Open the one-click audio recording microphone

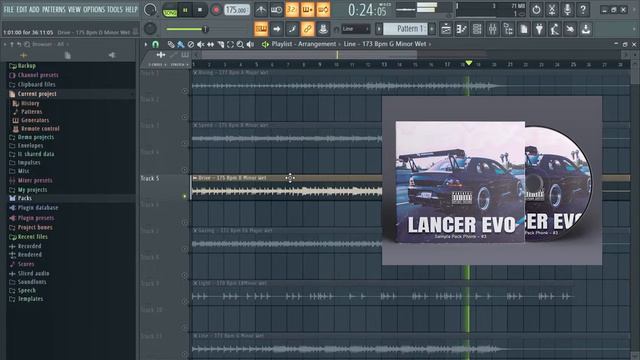[567, 9]
